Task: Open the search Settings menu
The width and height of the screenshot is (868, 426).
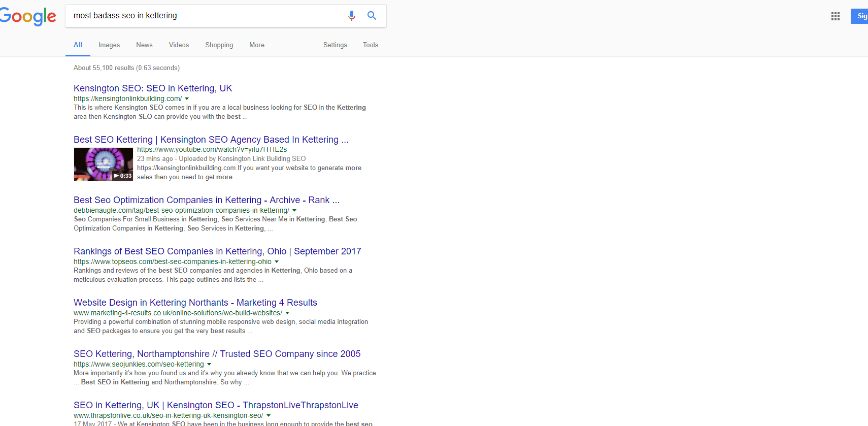Action: 335,45
